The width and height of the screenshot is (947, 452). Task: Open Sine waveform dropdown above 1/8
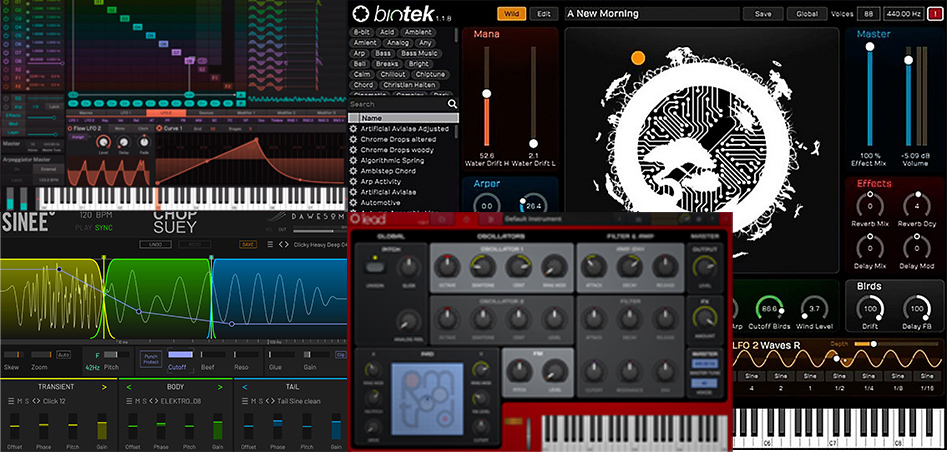[898, 376]
